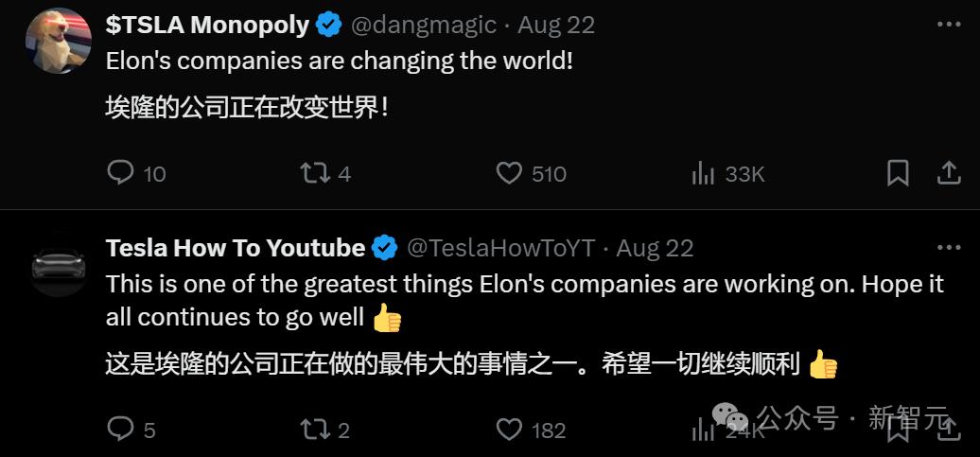Retweet the Tesla How To Youtube post
Image resolution: width=980 pixels, height=457 pixels.
click(314, 430)
